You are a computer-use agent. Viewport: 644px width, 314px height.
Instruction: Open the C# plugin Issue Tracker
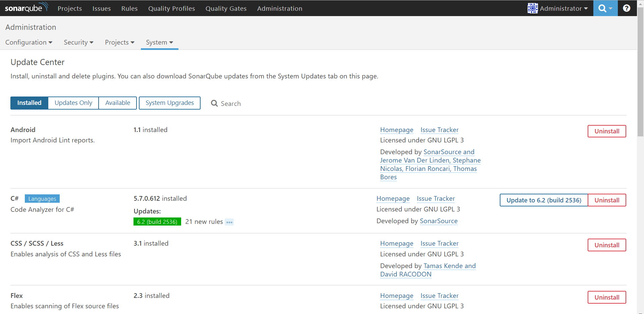[436, 198]
